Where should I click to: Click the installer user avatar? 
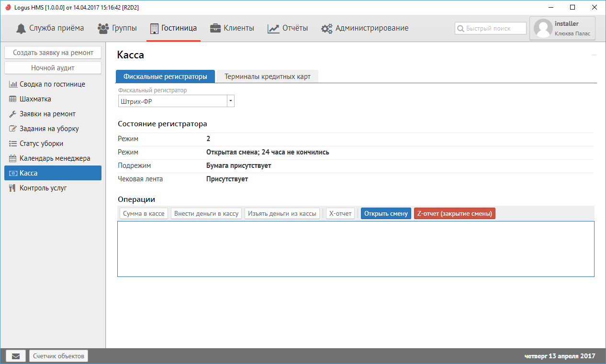coord(543,28)
